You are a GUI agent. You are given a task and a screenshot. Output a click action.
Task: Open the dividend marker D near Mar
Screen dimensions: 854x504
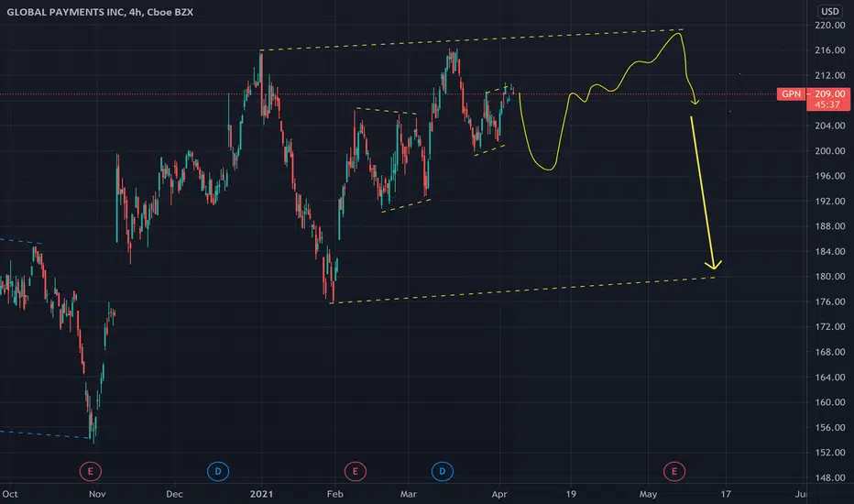(x=443, y=471)
